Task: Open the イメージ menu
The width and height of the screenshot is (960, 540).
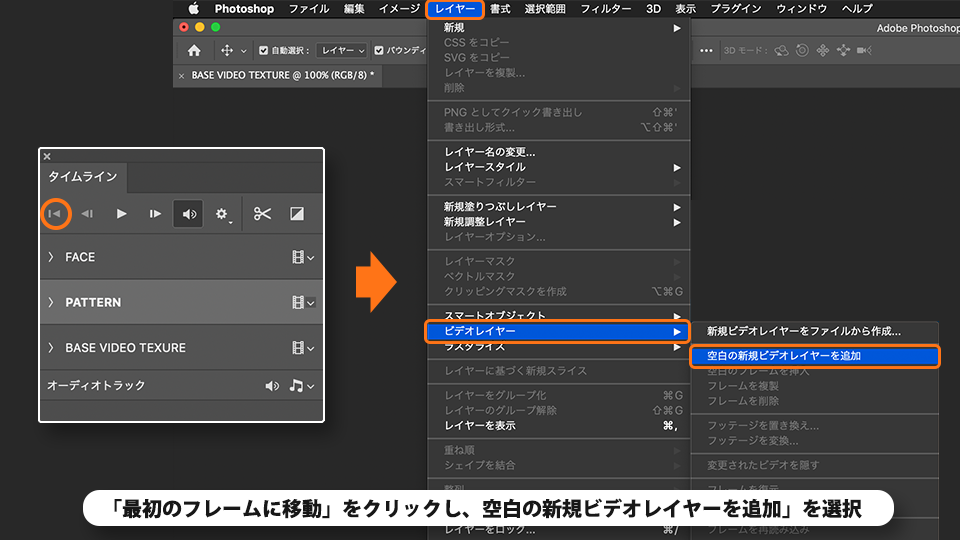Action: click(x=399, y=9)
